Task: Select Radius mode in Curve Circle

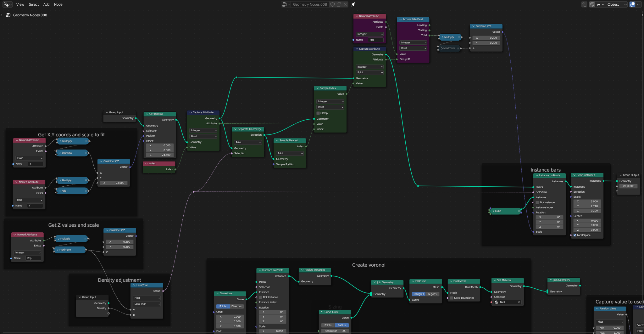Action: coord(342,325)
